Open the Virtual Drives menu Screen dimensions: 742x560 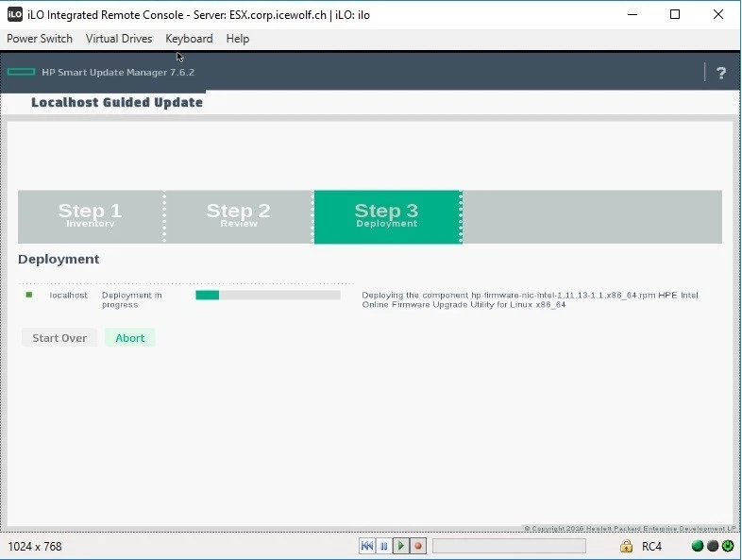[x=119, y=39]
